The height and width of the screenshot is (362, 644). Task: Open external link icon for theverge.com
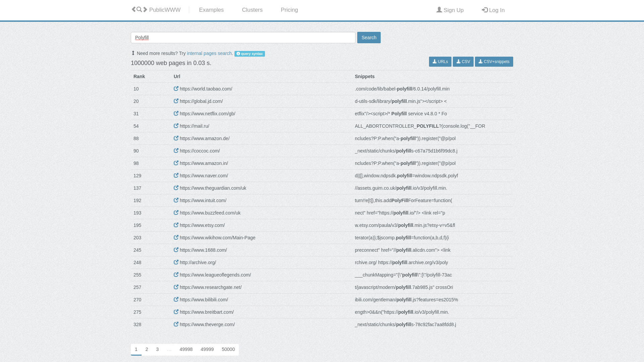(176, 324)
